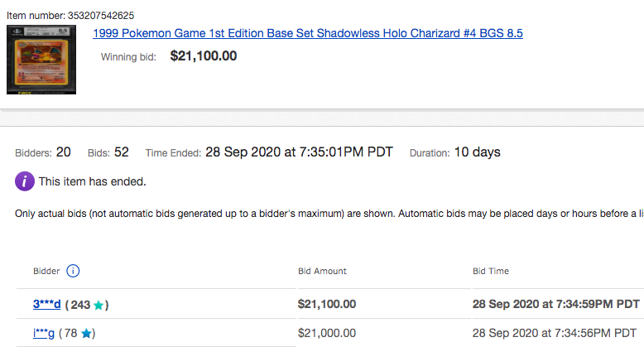Open bidder i***g profile link
Image resolution: width=644 pixels, height=347 pixels.
coord(44,333)
